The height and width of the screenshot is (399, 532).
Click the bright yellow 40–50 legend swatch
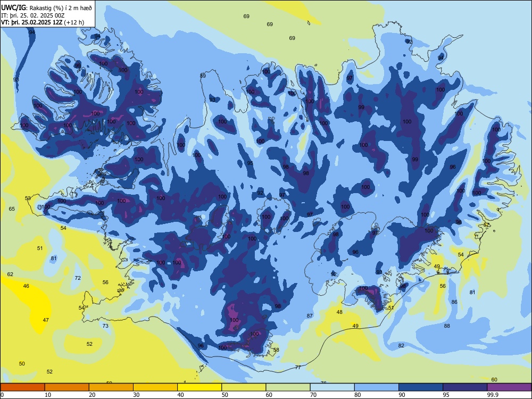[199, 387]
